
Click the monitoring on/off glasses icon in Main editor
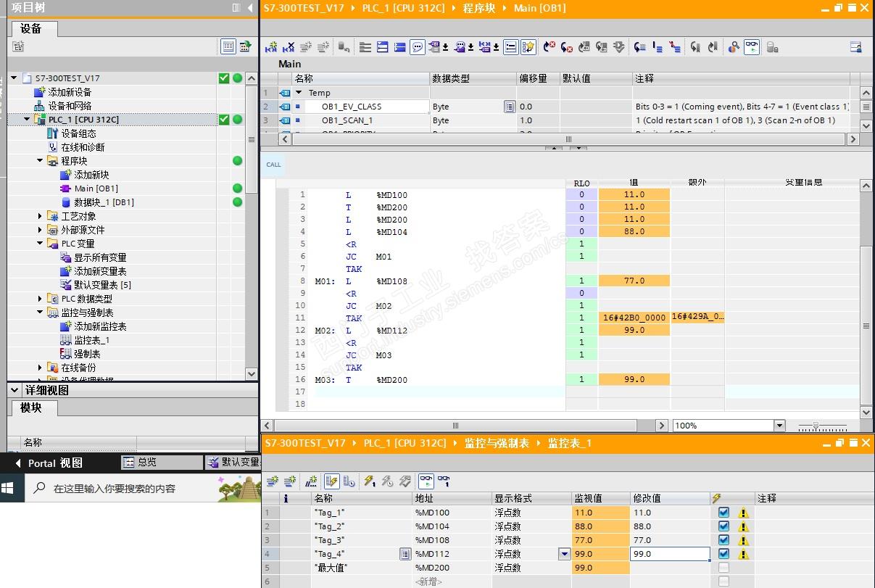click(x=752, y=47)
